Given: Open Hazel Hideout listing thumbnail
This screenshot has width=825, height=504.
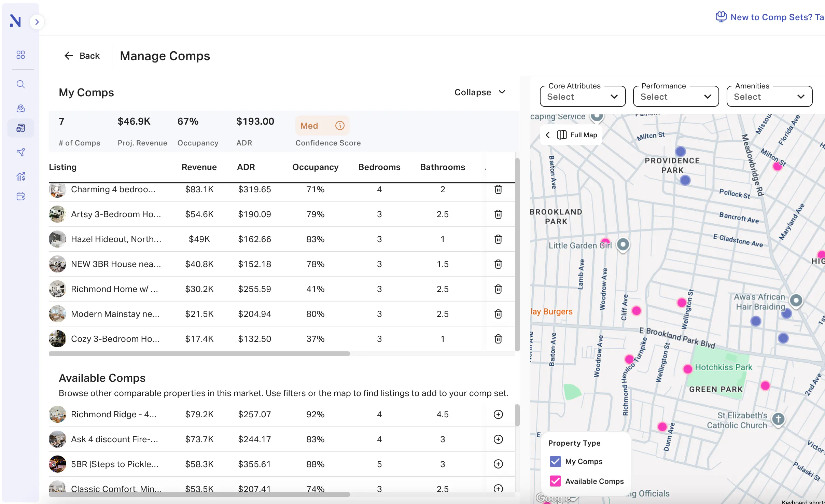Looking at the screenshot, I should 57,239.
